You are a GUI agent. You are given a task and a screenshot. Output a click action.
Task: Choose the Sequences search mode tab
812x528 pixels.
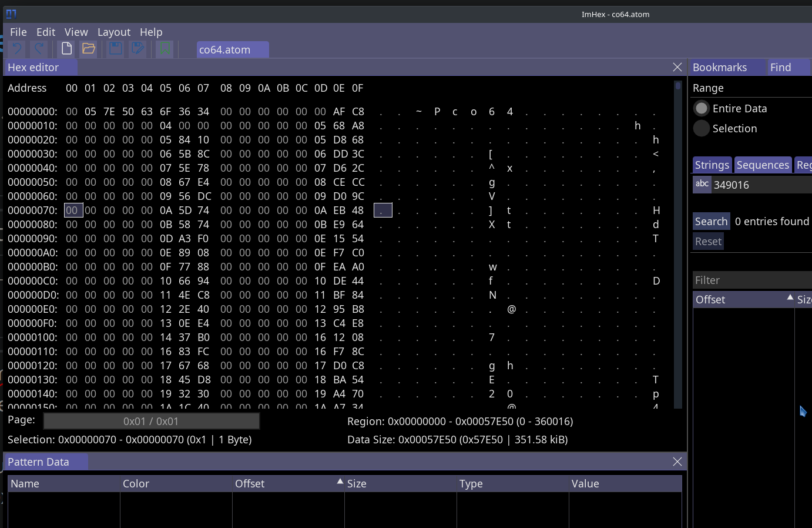pos(763,165)
